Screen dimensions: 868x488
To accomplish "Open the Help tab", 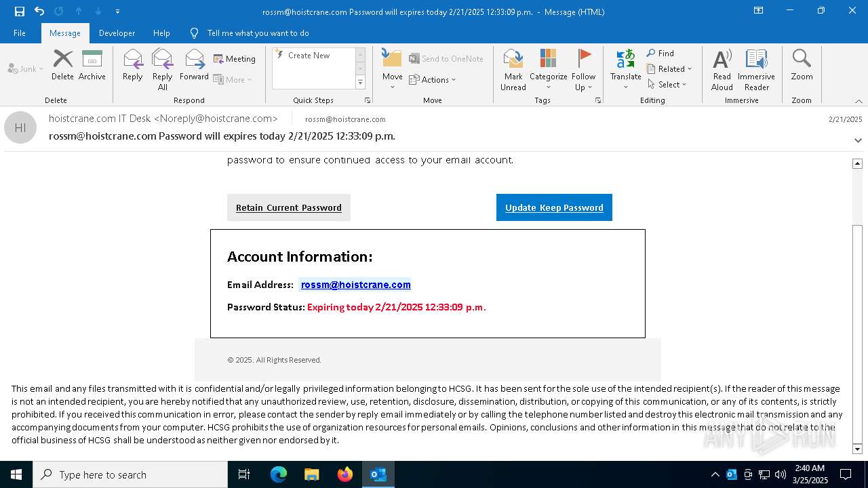I will (161, 33).
